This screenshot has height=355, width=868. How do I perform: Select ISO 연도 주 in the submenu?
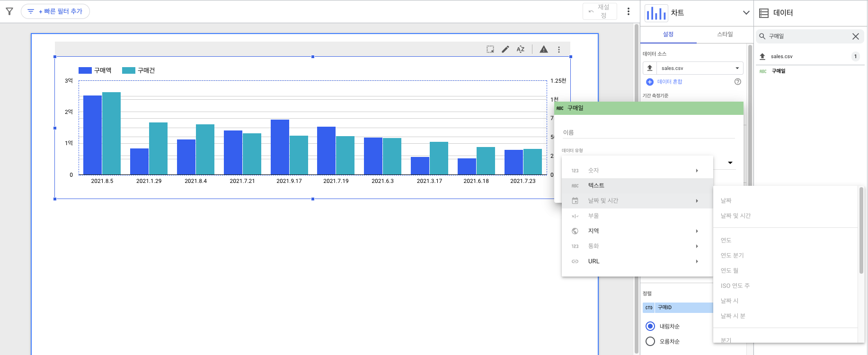pos(786,286)
